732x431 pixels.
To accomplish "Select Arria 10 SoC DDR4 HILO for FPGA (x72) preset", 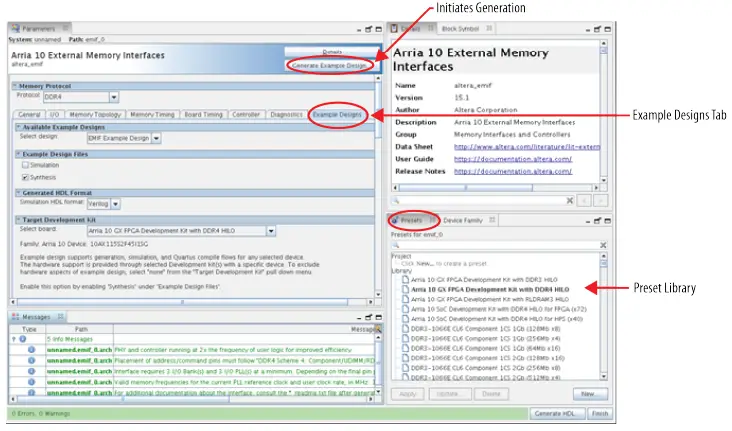I will (x=499, y=309).
